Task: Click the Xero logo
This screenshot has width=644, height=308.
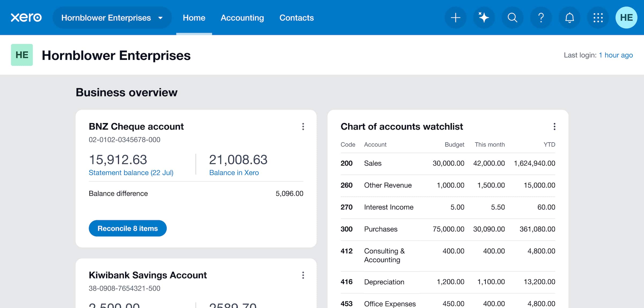Action: point(26,18)
